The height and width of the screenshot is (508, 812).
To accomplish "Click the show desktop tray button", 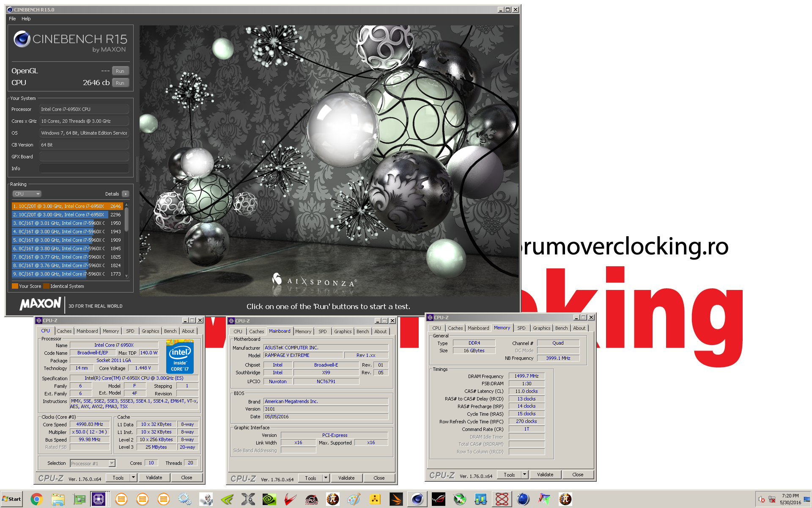I will tap(808, 499).
